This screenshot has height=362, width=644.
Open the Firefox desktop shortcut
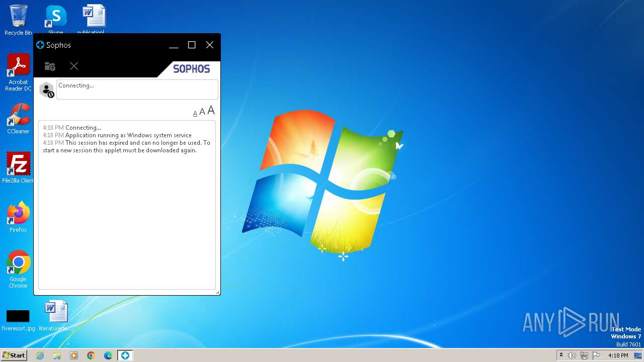point(18,217)
